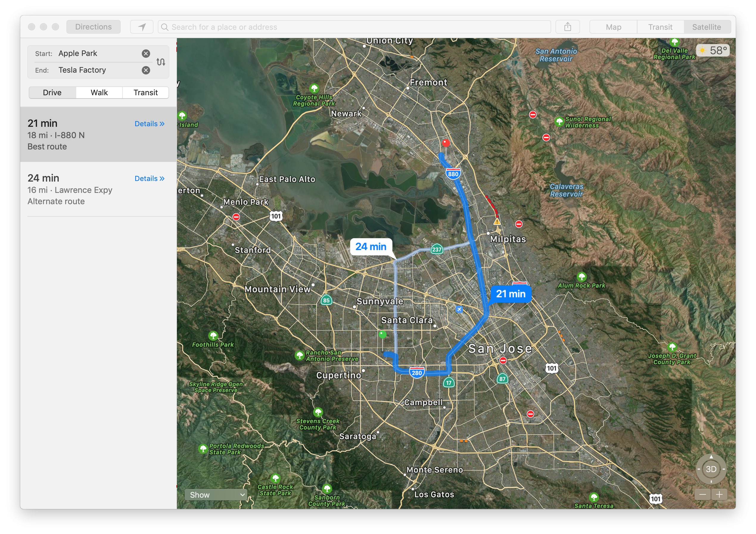Click the yellow hazard warning icon near Milpitas
This screenshot has width=756, height=534.
coord(497,222)
